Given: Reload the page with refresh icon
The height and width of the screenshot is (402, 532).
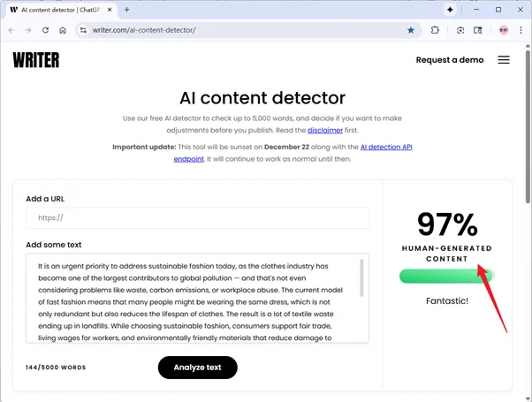Looking at the screenshot, I should (45, 30).
